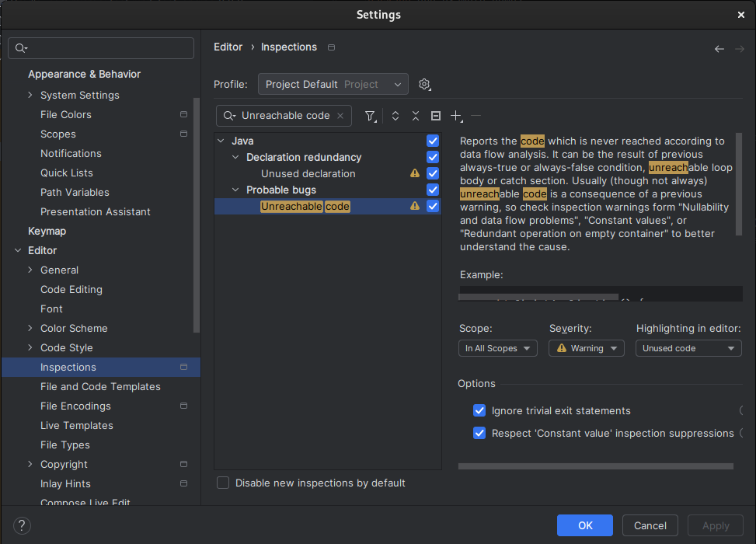Open the help question mark button
Viewport: 756px width, 544px height.
tap(23, 525)
